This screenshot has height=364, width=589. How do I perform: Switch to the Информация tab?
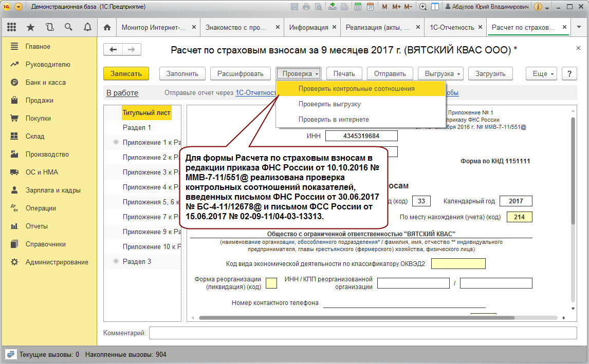tap(308, 27)
